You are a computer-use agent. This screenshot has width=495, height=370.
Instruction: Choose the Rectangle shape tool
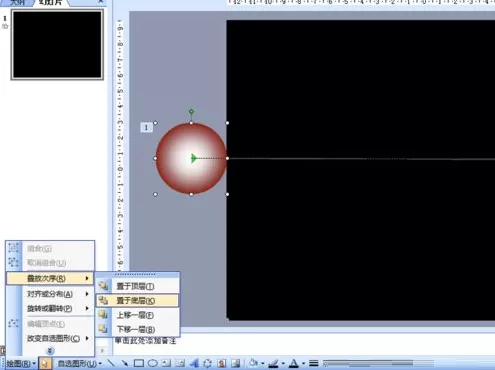(x=139, y=363)
